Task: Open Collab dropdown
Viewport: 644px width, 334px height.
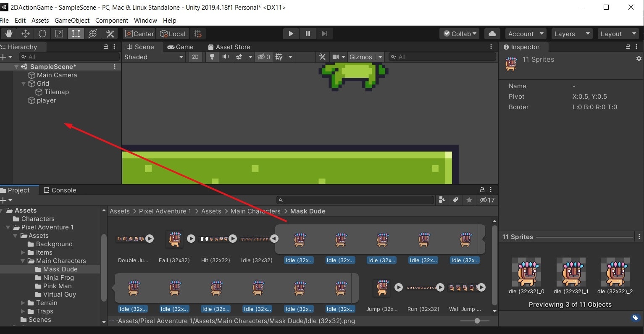Action: click(x=460, y=34)
